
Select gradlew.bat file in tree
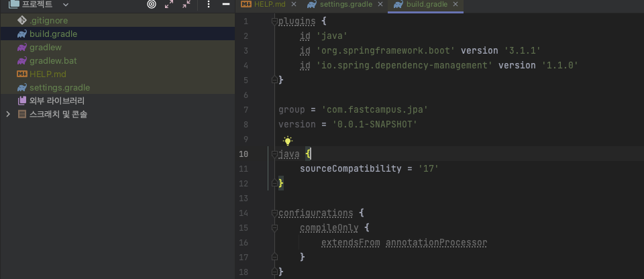coord(117,60)
